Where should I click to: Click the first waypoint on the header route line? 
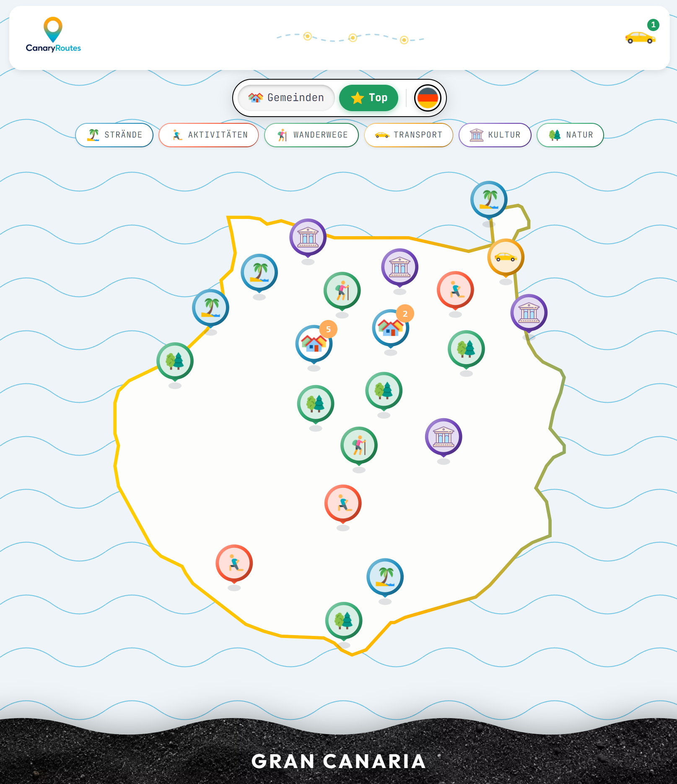[307, 36]
